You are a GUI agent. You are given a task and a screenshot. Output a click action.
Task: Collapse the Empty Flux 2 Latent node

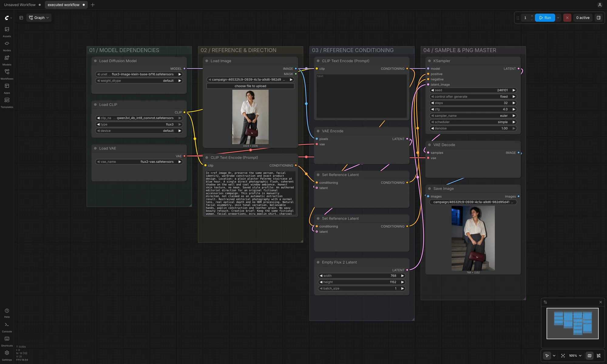[x=318, y=262]
